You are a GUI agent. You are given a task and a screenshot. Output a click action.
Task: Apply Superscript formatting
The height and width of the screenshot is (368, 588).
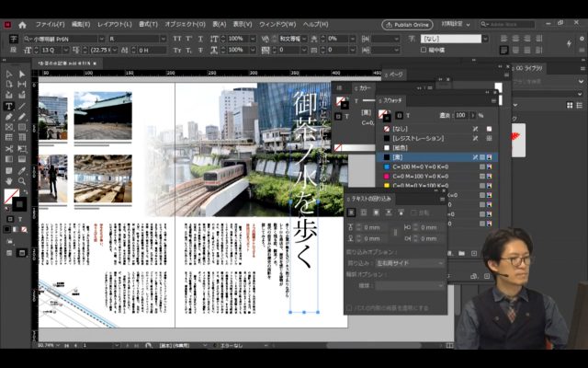tap(188, 39)
